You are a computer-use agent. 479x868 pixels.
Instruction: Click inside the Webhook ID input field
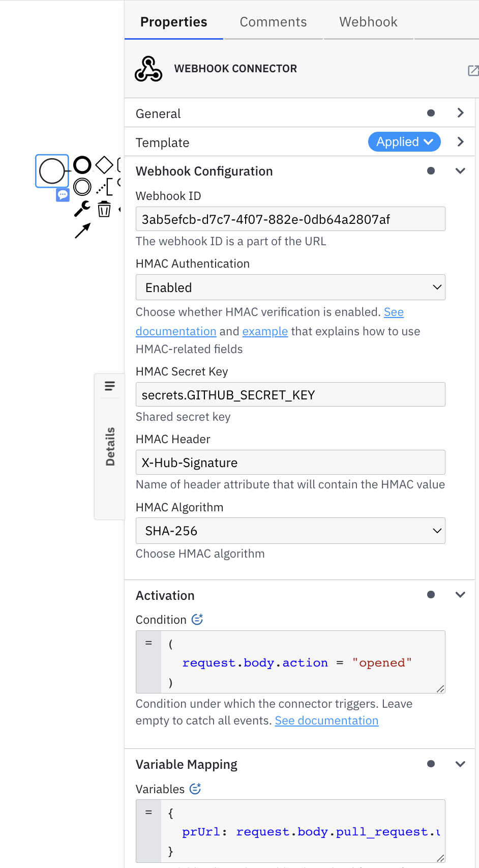(290, 219)
